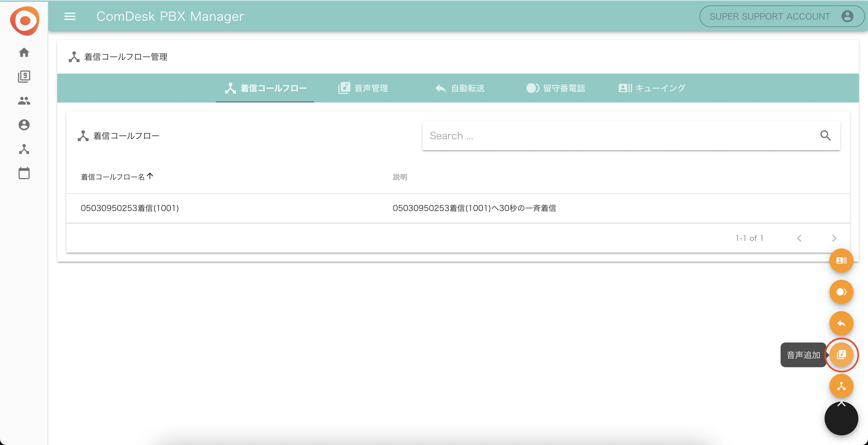The height and width of the screenshot is (445, 868).
Task: Click the ComDesk PBX Manager title
Action: point(170,17)
